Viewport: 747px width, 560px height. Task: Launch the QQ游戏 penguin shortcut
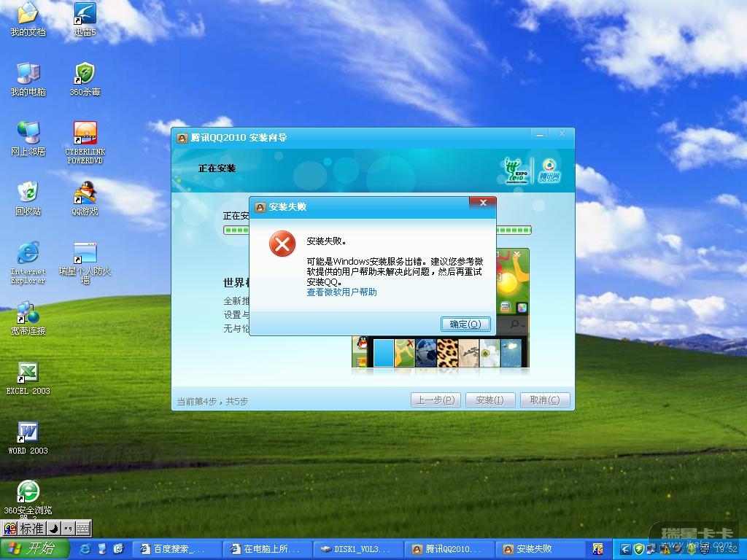[x=85, y=198]
